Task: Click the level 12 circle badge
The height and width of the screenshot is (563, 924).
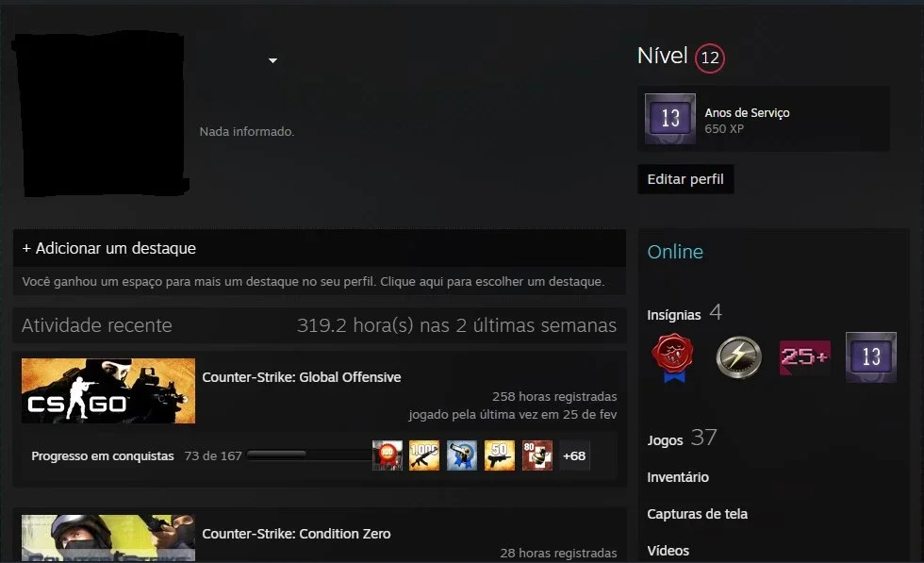Action: (709, 58)
